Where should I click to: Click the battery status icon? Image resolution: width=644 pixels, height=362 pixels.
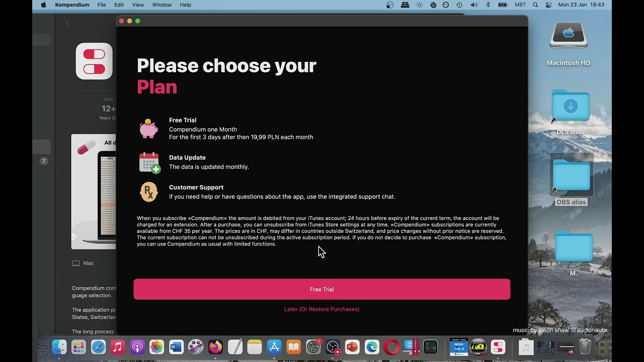click(x=503, y=5)
